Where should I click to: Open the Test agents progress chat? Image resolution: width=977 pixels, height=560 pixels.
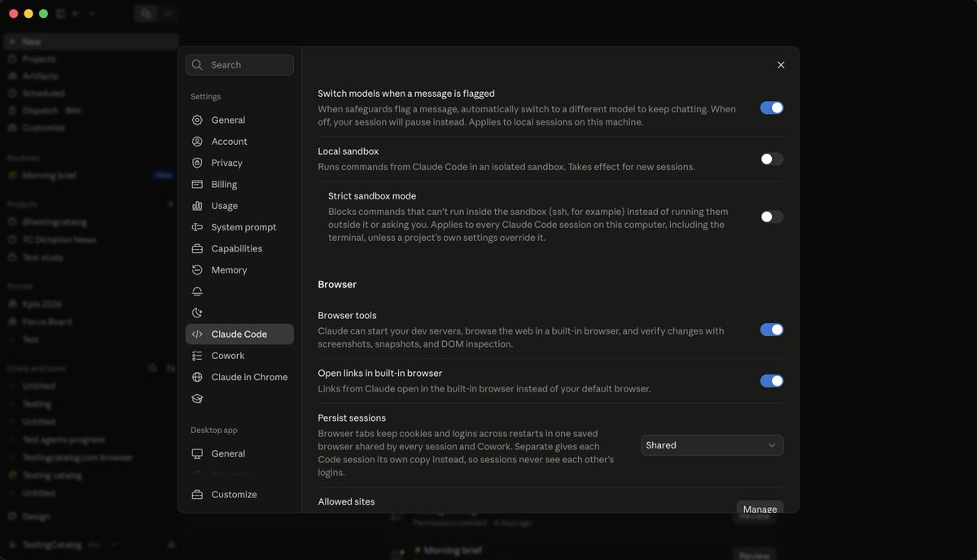pyautogui.click(x=91, y=440)
